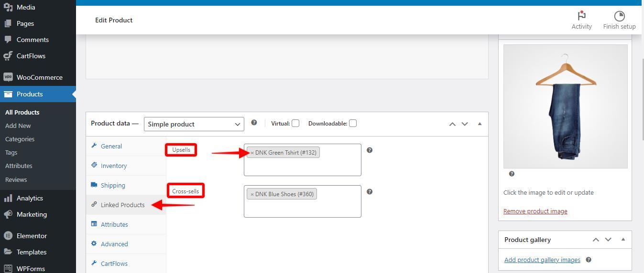The height and width of the screenshot is (273, 644).
Task: Move Product gallery panel down
Action: (x=608, y=240)
